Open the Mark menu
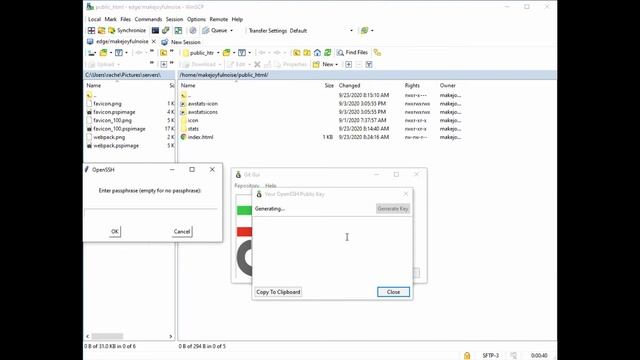The image size is (640, 360). (x=111, y=19)
